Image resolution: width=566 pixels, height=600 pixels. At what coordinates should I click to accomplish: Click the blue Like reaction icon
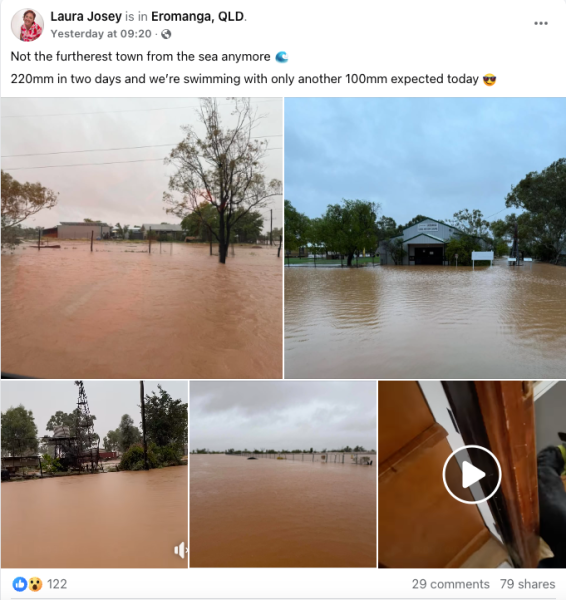tap(20, 584)
